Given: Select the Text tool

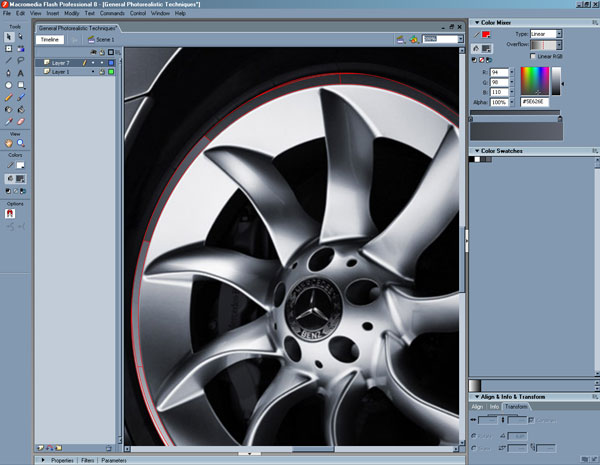Looking at the screenshot, I should (x=21, y=73).
